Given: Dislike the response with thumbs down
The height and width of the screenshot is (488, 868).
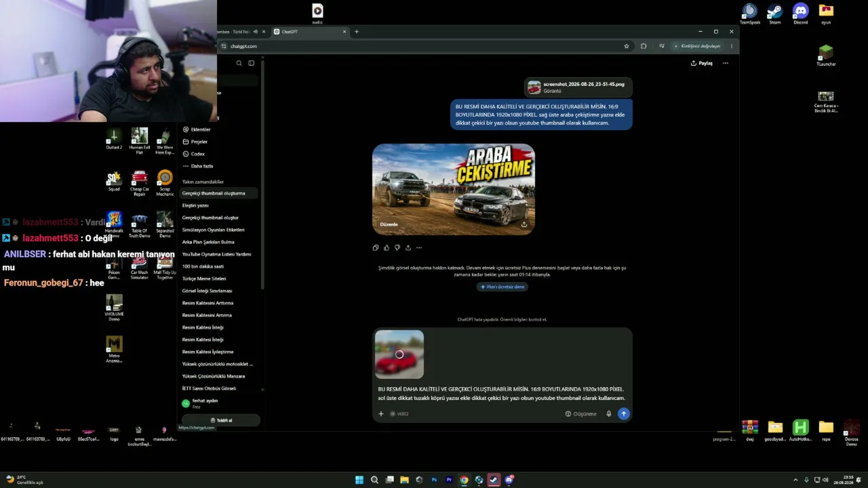Looking at the screenshot, I should point(397,247).
